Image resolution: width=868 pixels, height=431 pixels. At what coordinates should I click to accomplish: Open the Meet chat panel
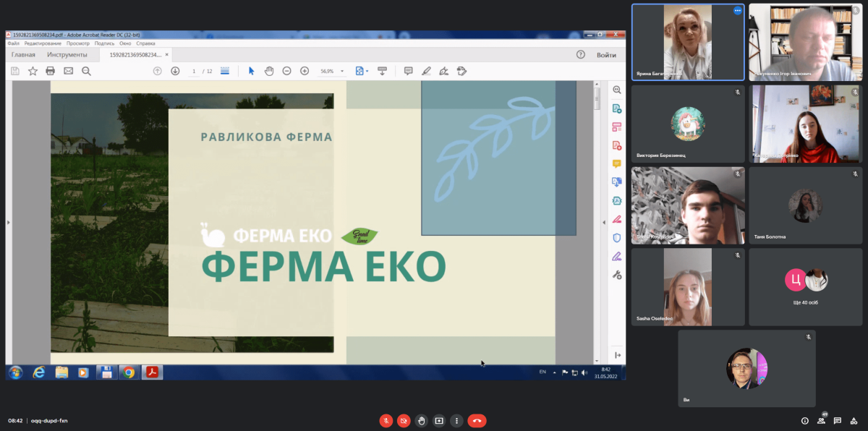[x=838, y=420]
